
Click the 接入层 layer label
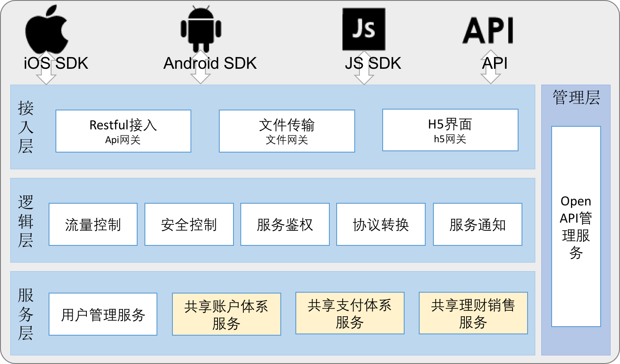pos(26,127)
